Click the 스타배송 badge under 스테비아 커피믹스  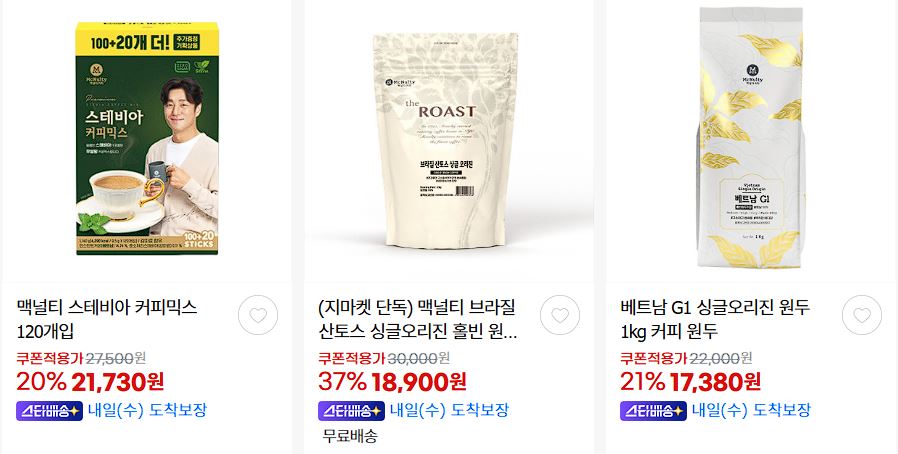[x=50, y=411]
